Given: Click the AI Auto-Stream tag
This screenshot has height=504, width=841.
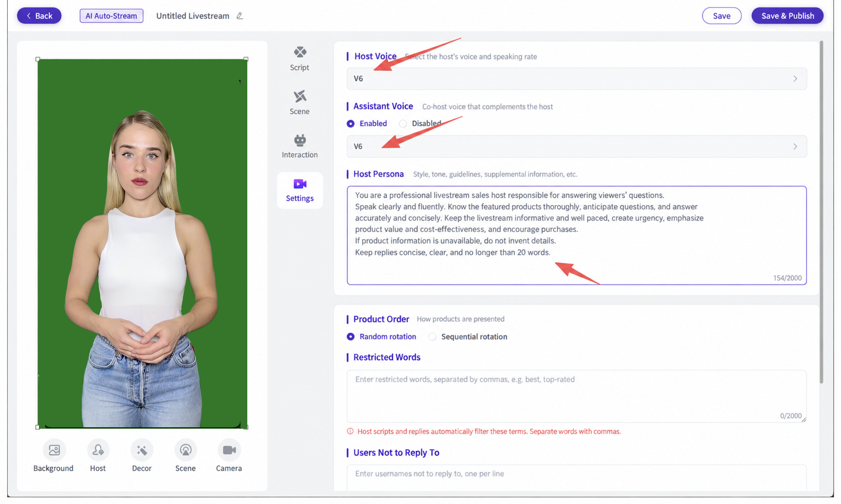Looking at the screenshot, I should 111,16.
